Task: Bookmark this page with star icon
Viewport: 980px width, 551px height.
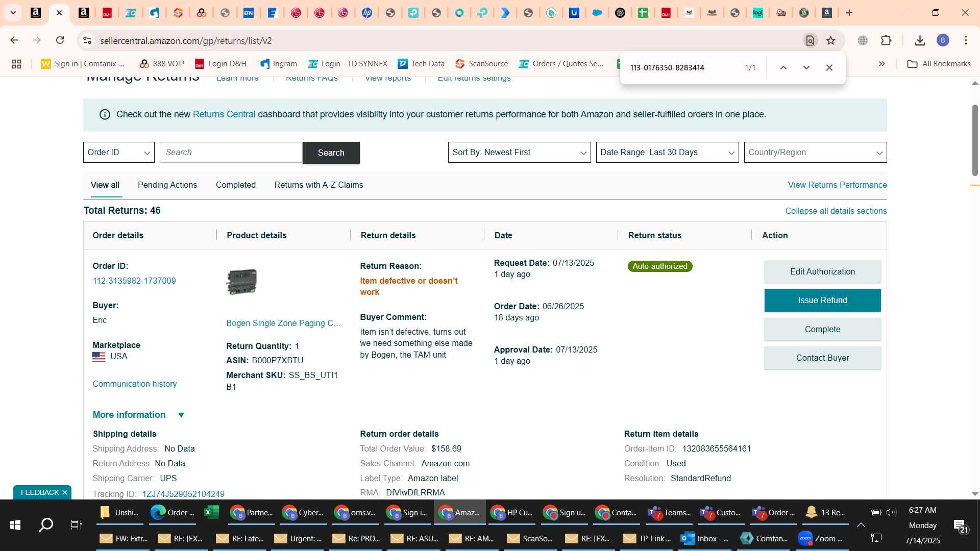Action: pyautogui.click(x=831, y=40)
